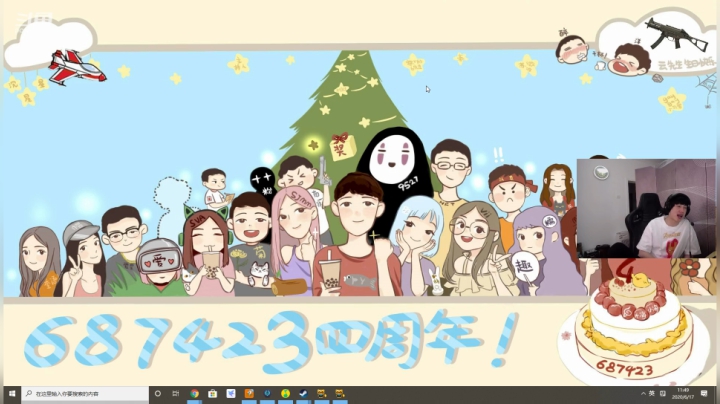
Task: Open Task View from the taskbar
Action: (176, 393)
